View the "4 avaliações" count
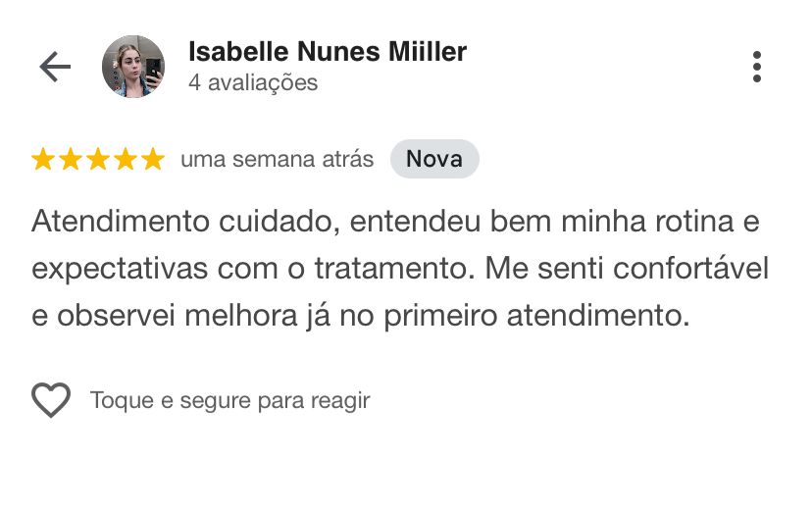Image resolution: width=812 pixels, height=508 pixels. (253, 82)
